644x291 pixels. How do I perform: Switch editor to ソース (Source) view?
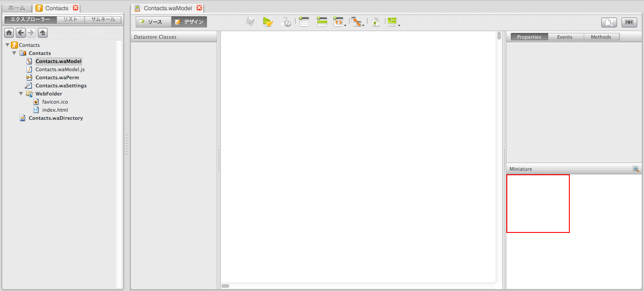point(154,22)
